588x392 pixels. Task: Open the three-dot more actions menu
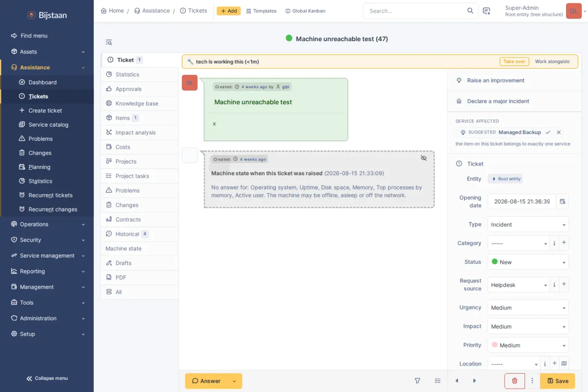pyautogui.click(x=532, y=381)
